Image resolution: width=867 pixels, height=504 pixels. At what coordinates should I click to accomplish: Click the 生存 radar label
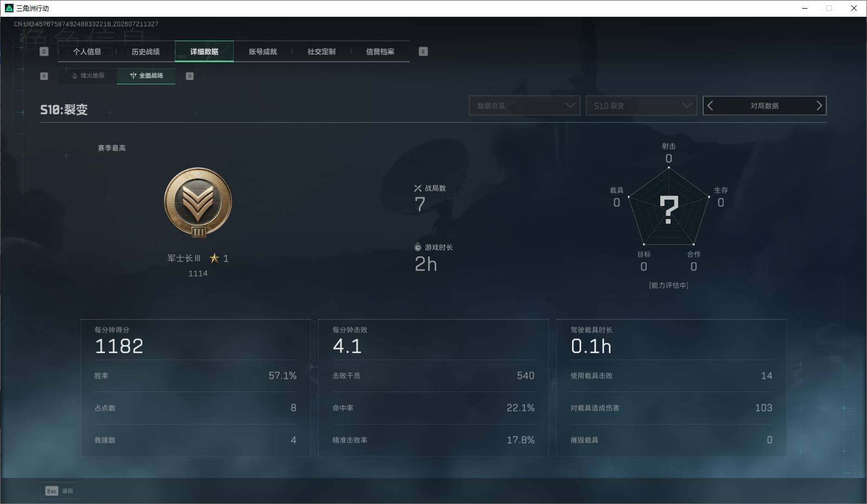(x=721, y=190)
